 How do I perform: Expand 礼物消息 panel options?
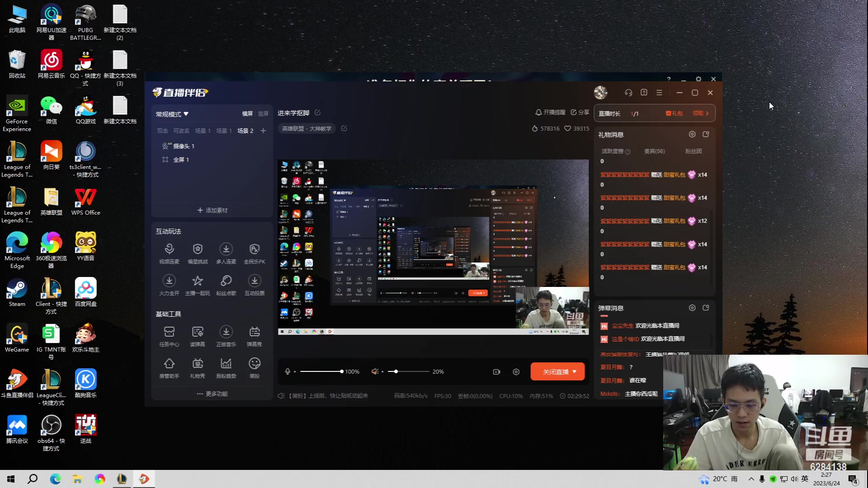tap(706, 134)
